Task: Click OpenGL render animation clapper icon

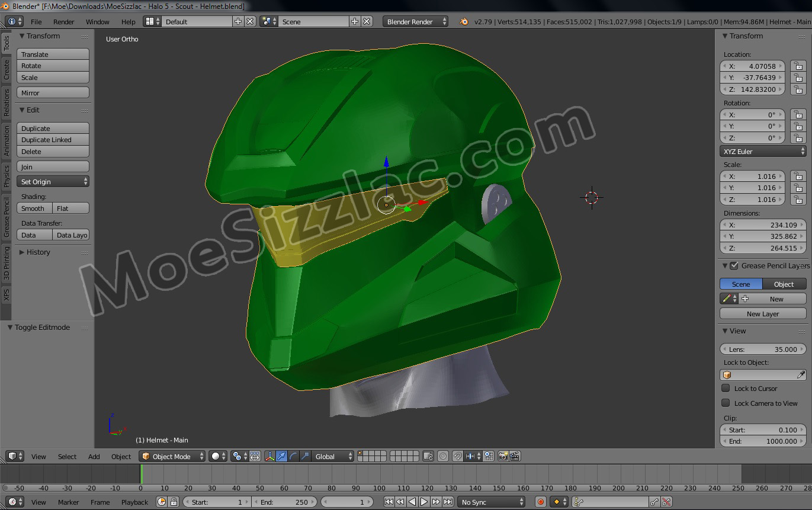Action: tap(515, 456)
